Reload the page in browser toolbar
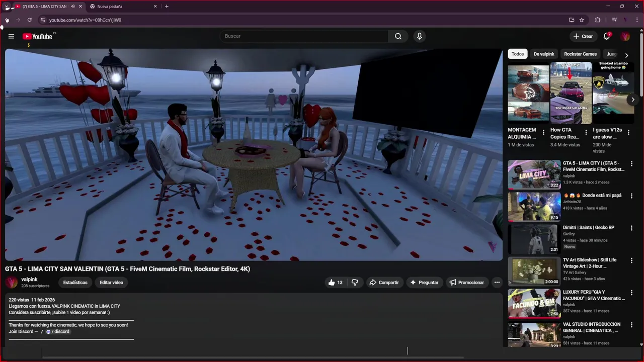This screenshot has width=644, height=362. point(29,20)
